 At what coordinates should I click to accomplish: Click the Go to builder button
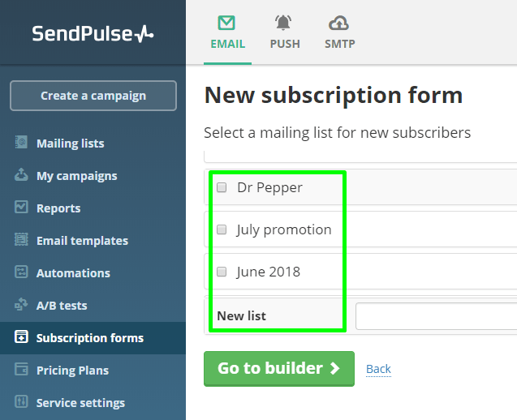pyautogui.click(x=279, y=369)
